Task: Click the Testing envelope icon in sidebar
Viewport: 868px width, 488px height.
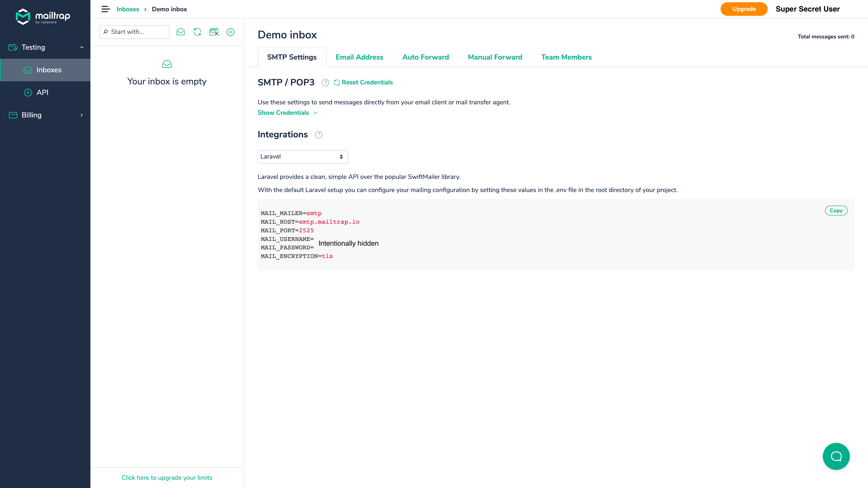Action: click(x=13, y=47)
